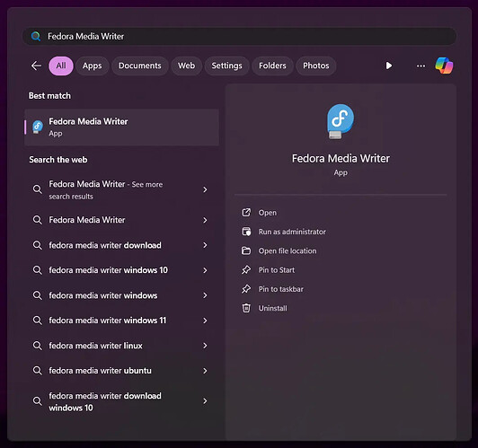Click the play arrow to show more filters
This screenshot has height=448, width=478.
point(389,66)
